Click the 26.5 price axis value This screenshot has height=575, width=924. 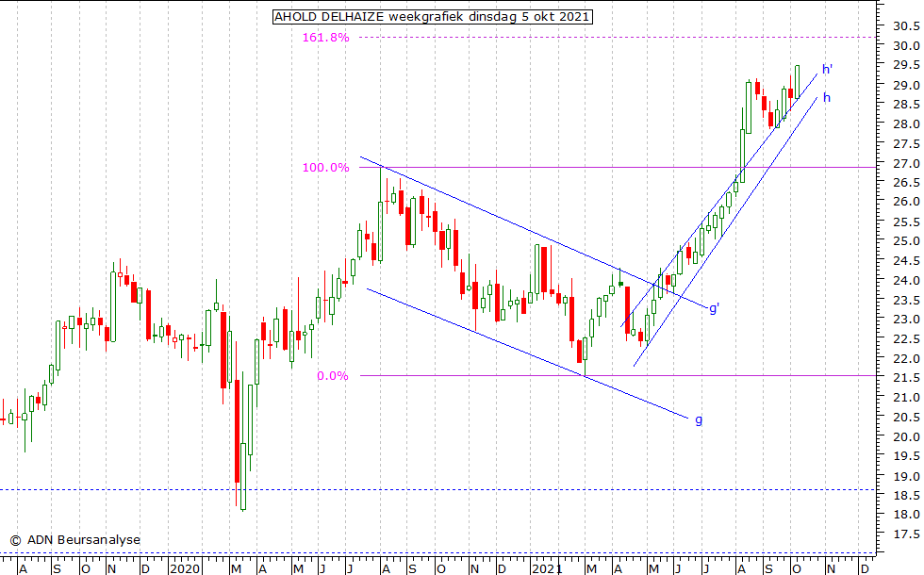click(x=906, y=183)
